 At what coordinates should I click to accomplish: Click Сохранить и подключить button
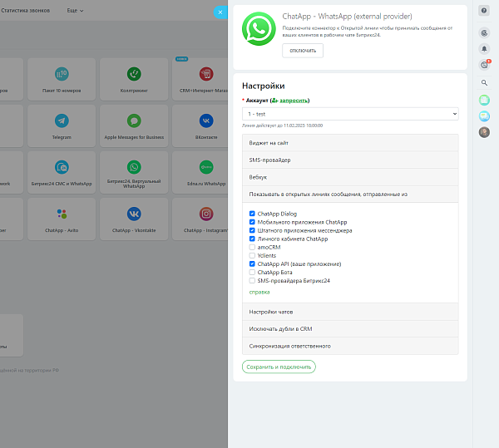click(x=279, y=367)
